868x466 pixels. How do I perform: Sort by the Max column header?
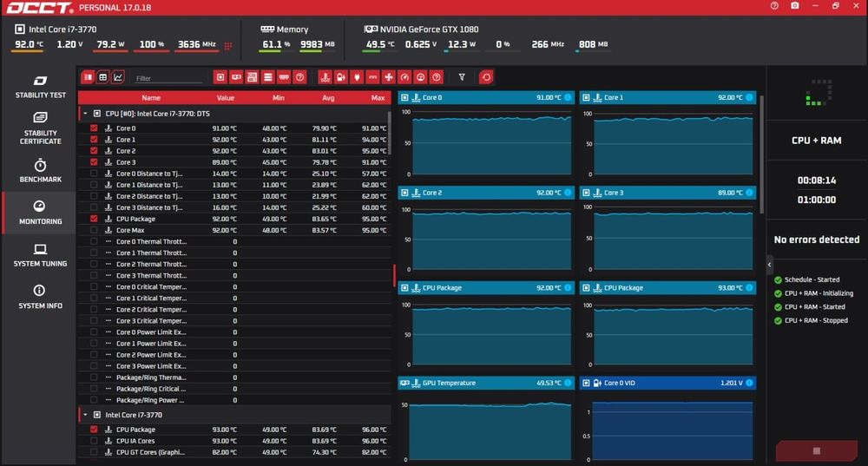tap(378, 98)
